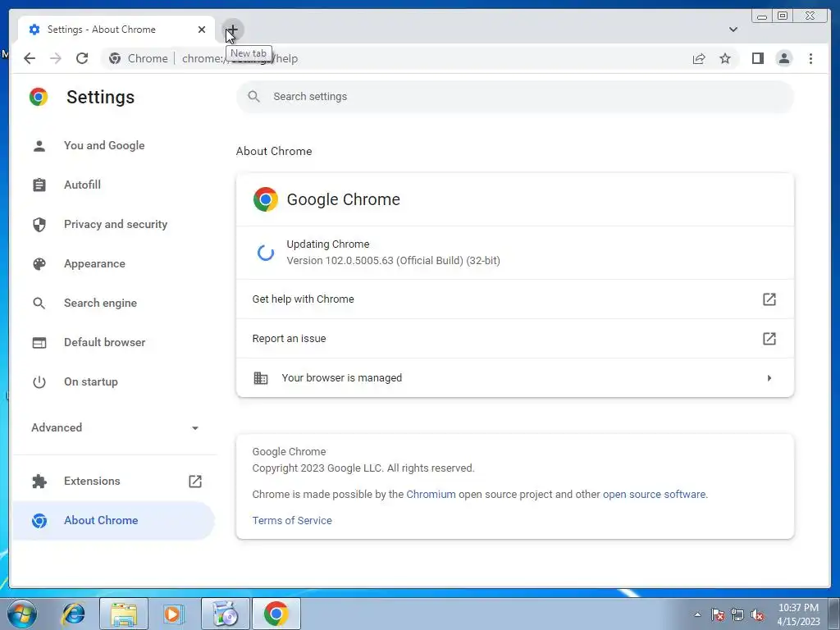Open the side panel icon
The height and width of the screenshot is (630, 840).
tap(757, 58)
